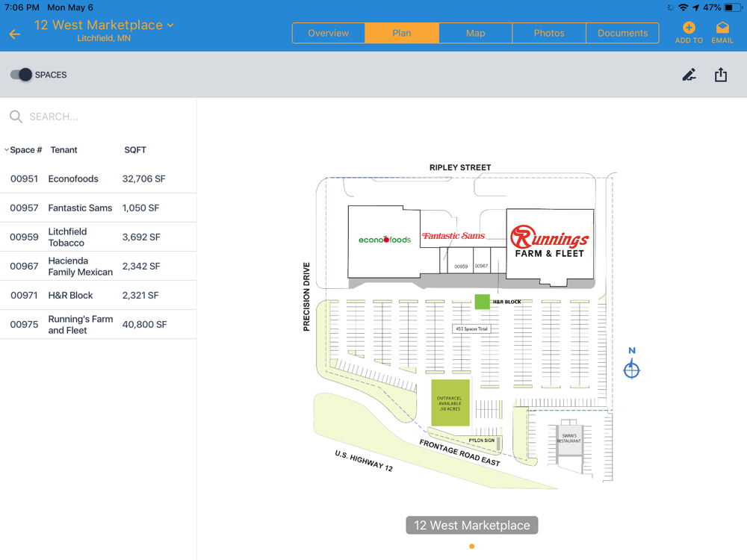Select the 00951 Econofoods row
The image size is (747, 560).
98,179
